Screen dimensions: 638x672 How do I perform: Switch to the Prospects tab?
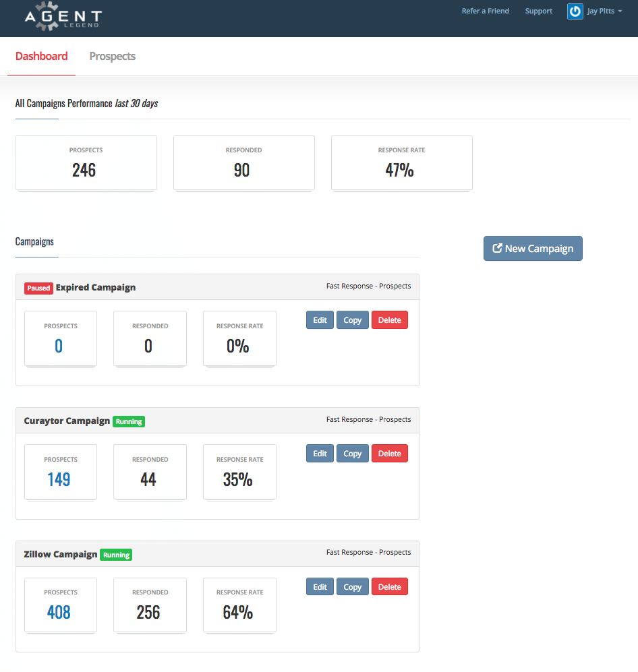click(112, 57)
